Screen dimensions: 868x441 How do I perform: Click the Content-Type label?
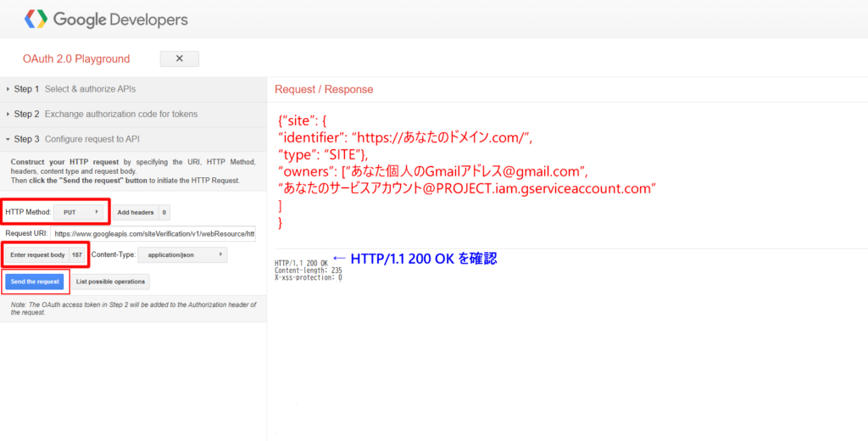coord(114,255)
